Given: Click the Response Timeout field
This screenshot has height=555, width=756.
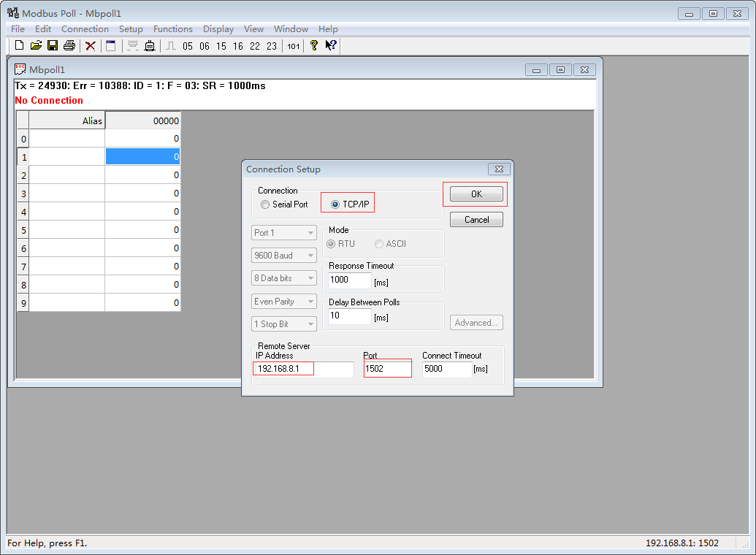Looking at the screenshot, I should point(349,280).
